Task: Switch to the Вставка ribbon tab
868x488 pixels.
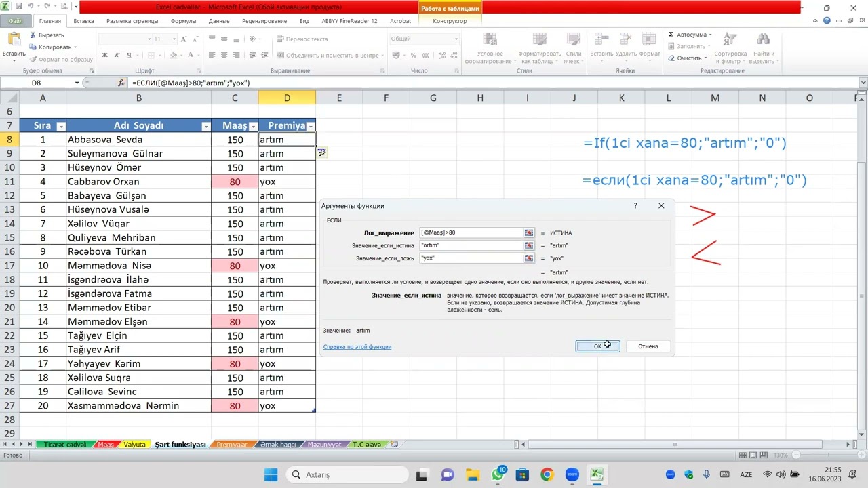Action: pyautogui.click(x=83, y=21)
